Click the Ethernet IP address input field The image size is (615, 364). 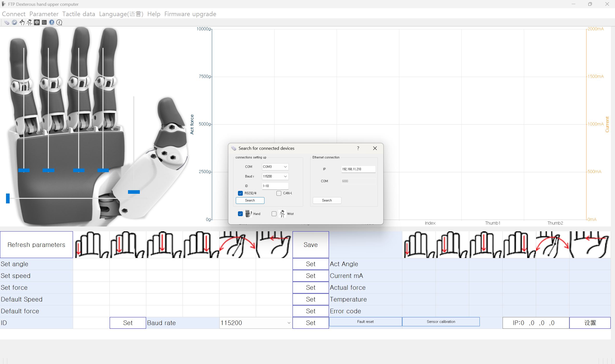click(358, 169)
